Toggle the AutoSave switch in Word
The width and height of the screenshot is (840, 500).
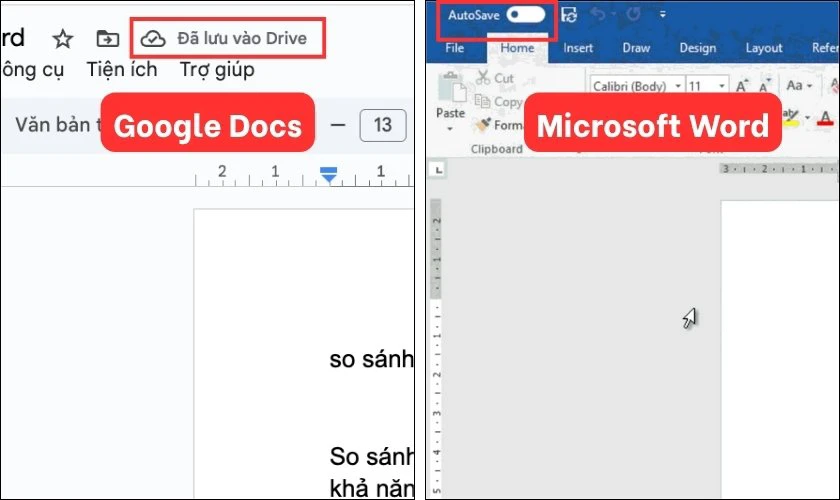pyautogui.click(x=526, y=15)
